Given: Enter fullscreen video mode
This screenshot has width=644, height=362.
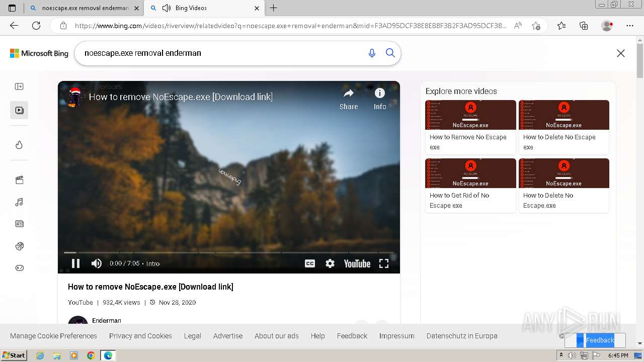Looking at the screenshot, I should pos(384,263).
